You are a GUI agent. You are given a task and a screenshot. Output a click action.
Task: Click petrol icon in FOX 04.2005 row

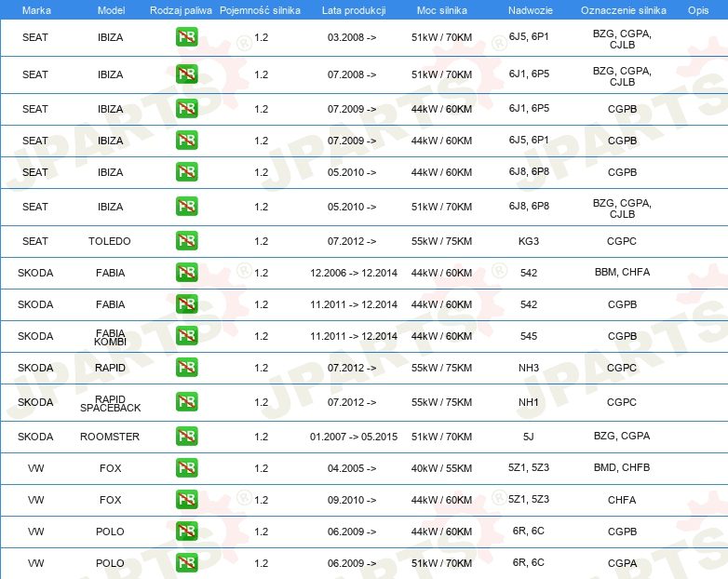pyautogui.click(x=186, y=468)
